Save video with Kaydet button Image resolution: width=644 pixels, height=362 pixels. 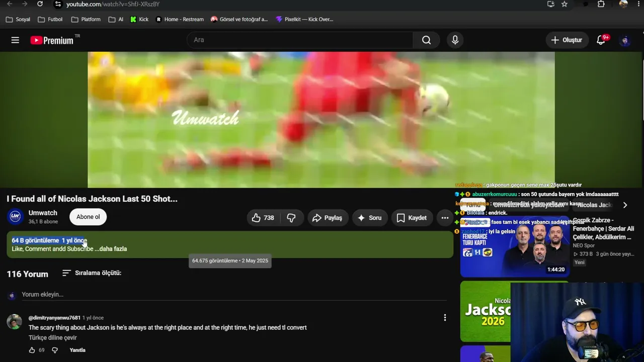point(412,218)
